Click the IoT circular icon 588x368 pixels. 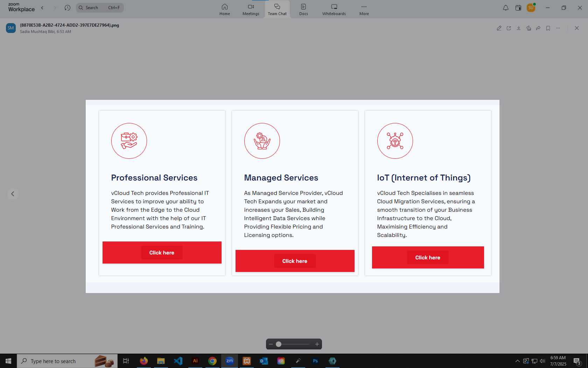pos(395,141)
